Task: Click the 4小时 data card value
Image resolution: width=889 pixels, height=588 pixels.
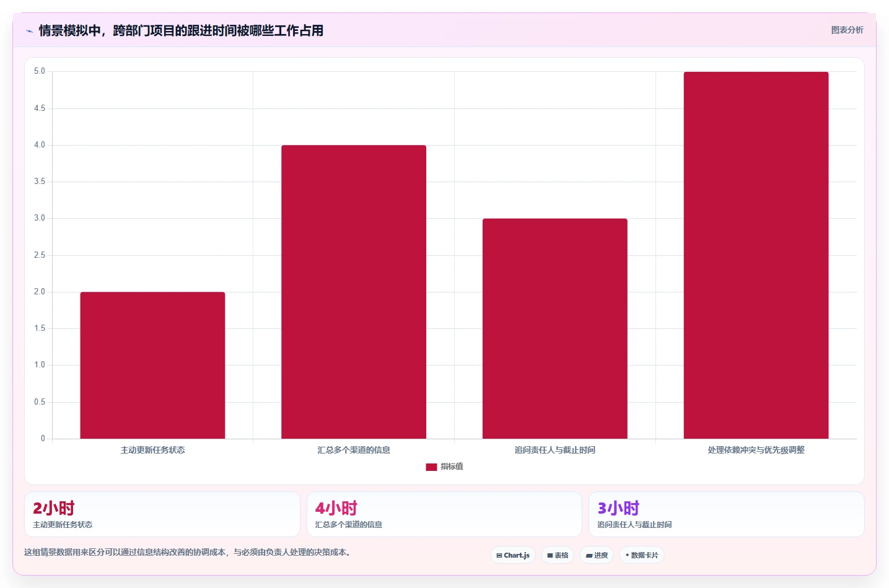Action: pyautogui.click(x=336, y=508)
